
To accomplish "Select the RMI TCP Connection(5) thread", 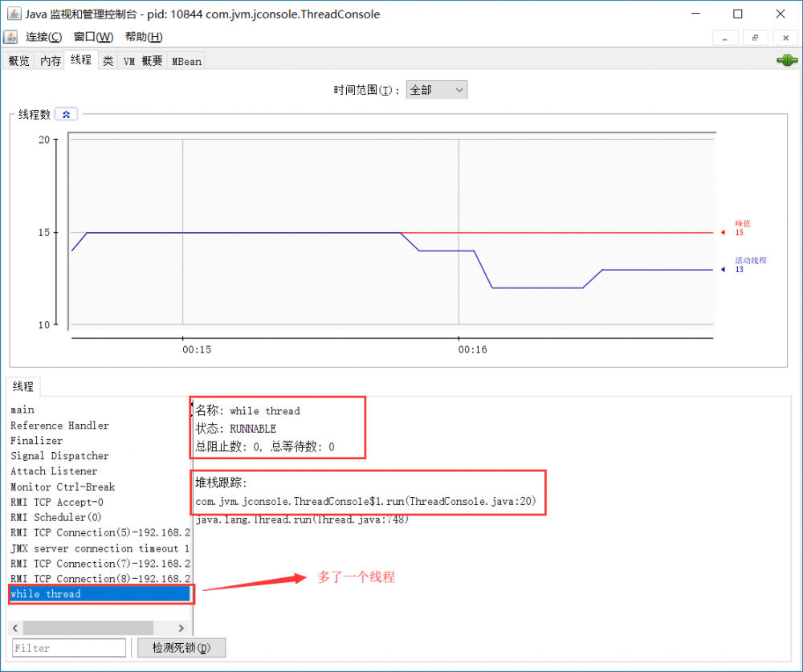I will point(100,532).
